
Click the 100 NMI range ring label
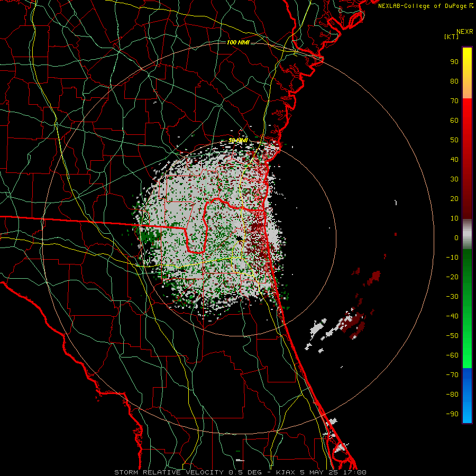(238, 42)
